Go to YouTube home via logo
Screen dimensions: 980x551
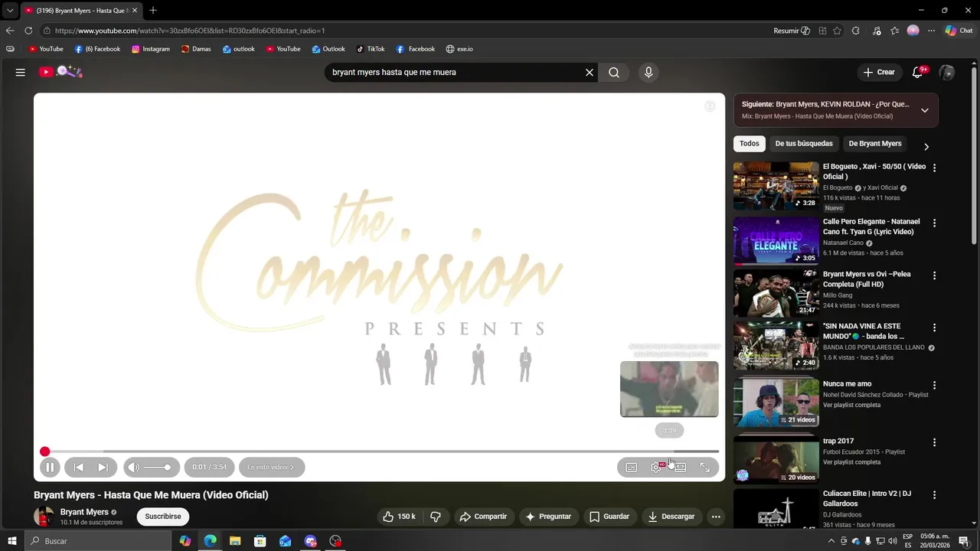[60, 72]
